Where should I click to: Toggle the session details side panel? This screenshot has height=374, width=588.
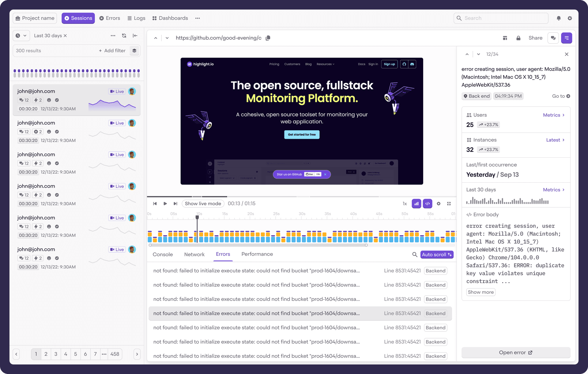[567, 38]
